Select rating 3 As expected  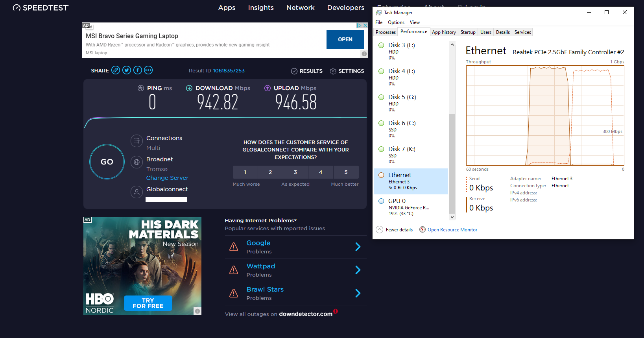(x=295, y=172)
